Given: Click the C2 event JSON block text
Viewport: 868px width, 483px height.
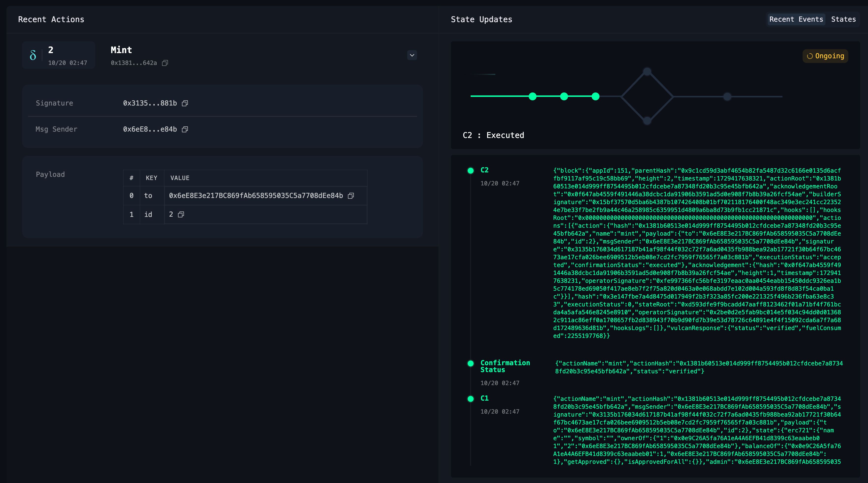Looking at the screenshot, I should 697,253.
